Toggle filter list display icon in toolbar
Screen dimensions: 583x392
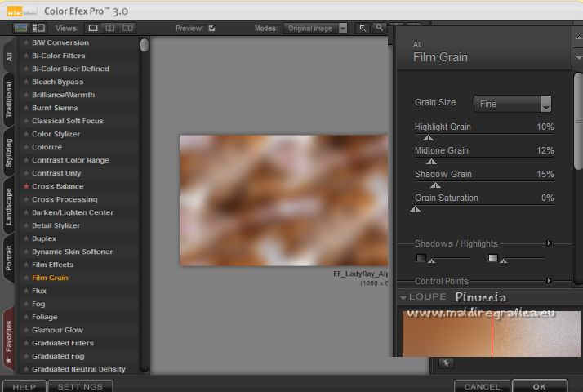[x=20, y=28]
